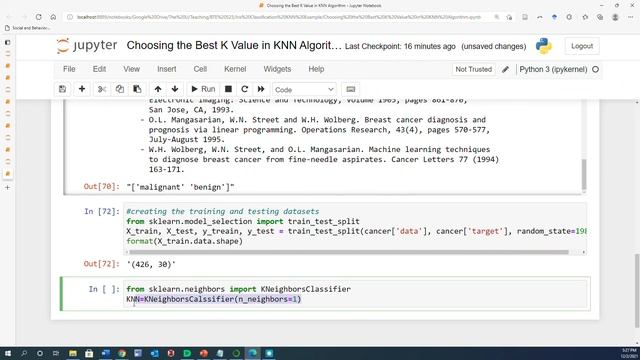Open the command palette keyboard icon

click(351, 89)
